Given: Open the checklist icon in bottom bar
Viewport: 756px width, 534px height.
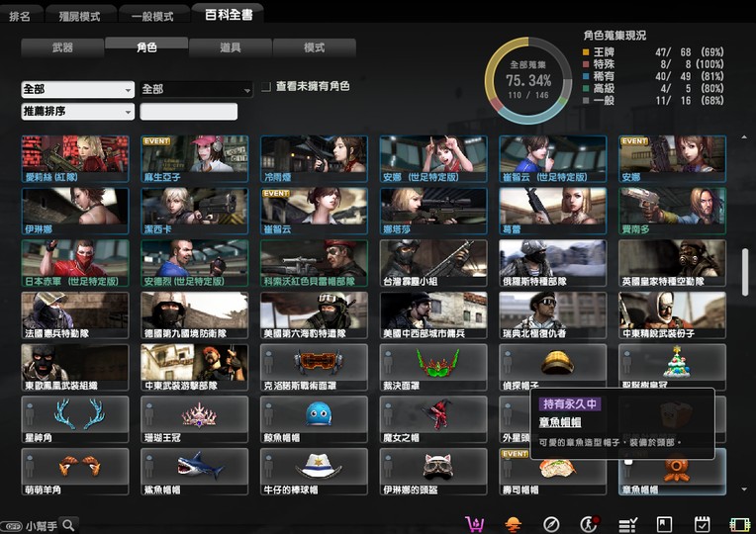Looking at the screenshot, I should (x=626, y=524).
